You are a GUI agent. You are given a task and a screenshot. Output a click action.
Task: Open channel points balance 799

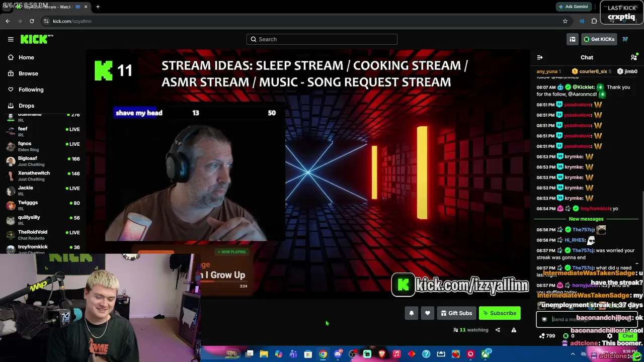point(547,336)
